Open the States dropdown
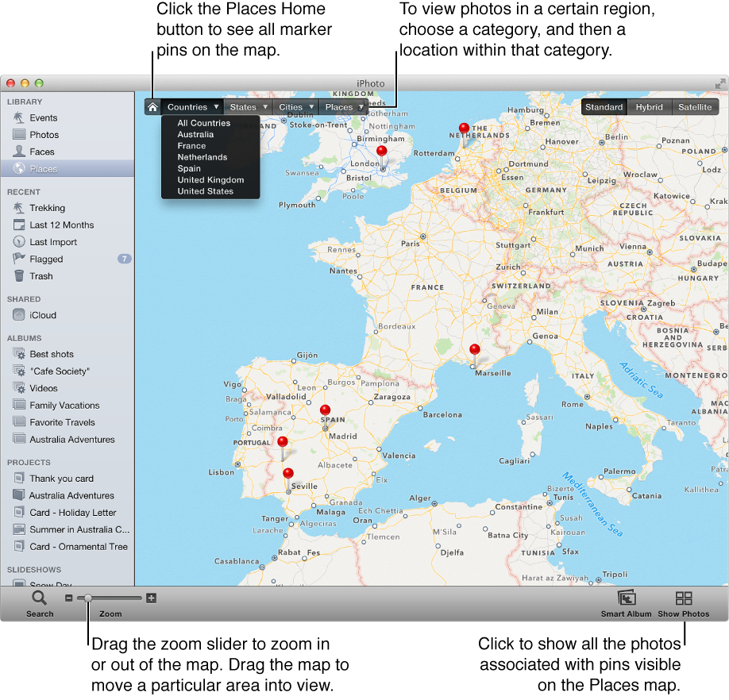 coord(247,106)
